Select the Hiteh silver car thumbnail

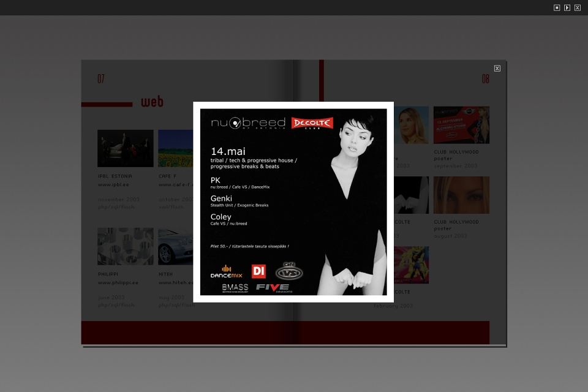click(175, 246)
